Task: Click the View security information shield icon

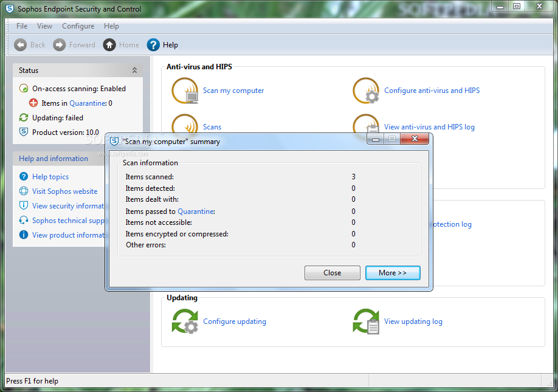Action: pyautogui.click(x=24, y=205)
